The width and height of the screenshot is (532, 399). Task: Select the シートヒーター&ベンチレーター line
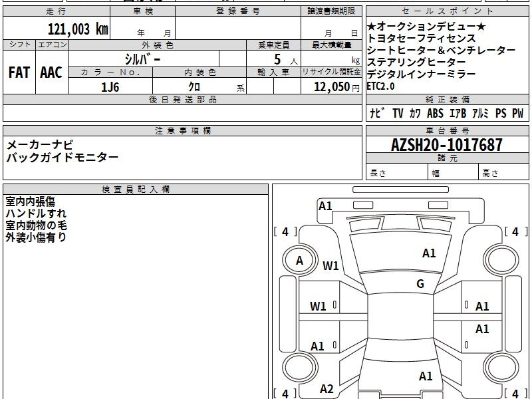click(442, 51)
